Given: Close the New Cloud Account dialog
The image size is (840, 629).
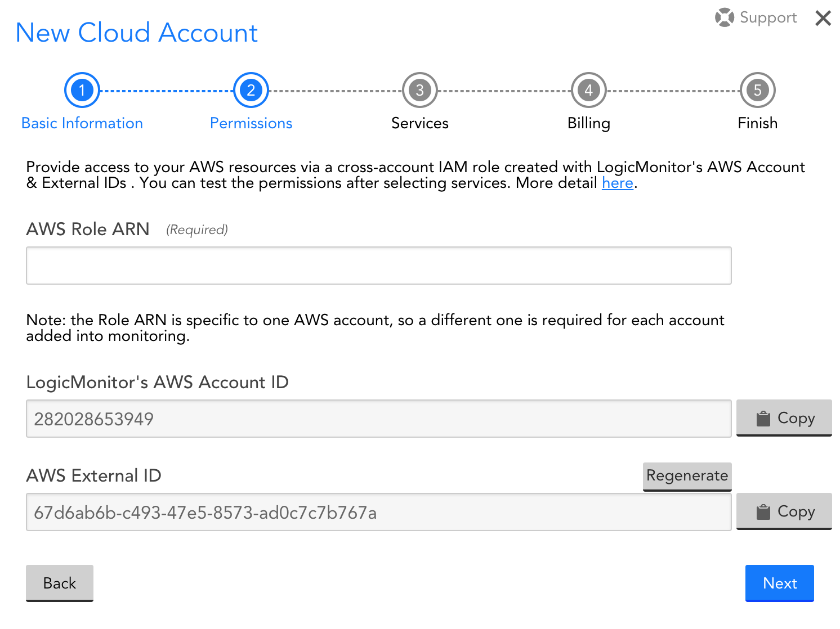Looking at the screenshot, I should point(823,18).
